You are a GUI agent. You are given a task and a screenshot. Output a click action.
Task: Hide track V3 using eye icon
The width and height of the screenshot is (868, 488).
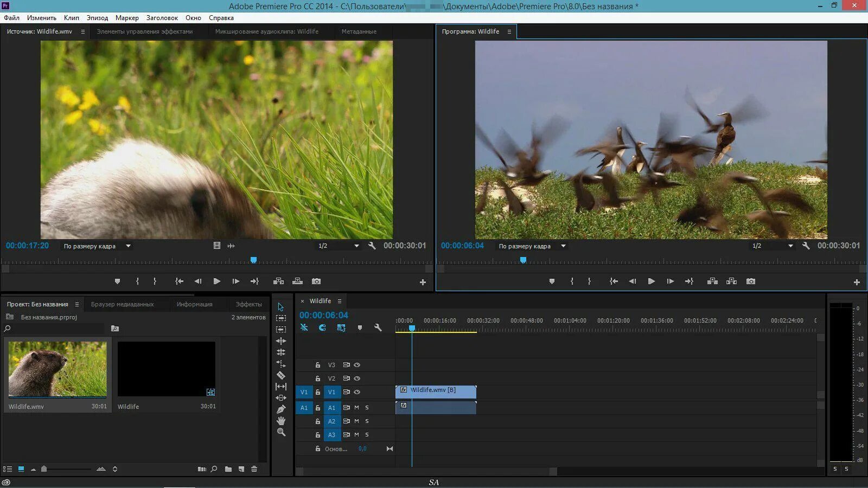pos(357,365)
